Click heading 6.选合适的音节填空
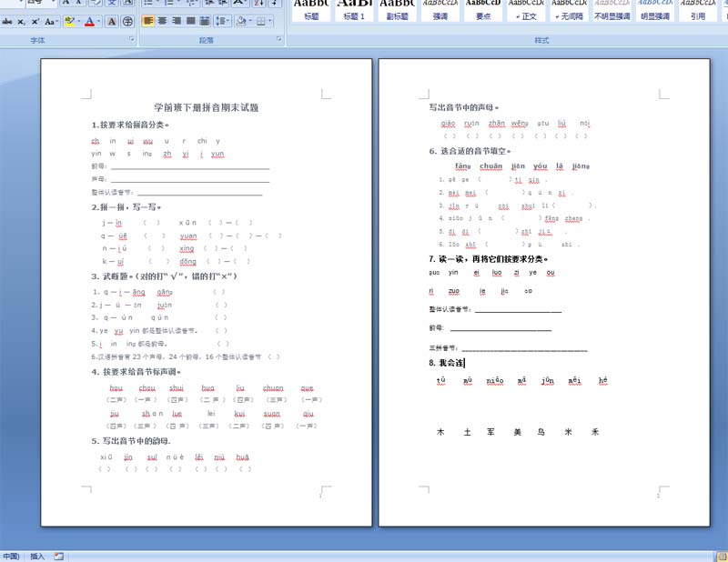Viewport: 728px width, 562px height. click(470, 151)
